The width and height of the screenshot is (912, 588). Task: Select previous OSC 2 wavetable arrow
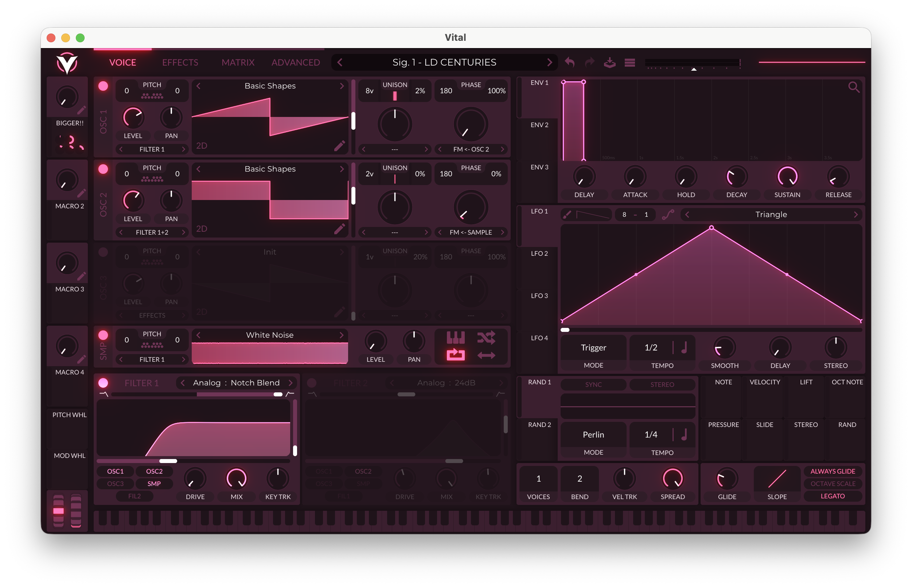click(198, 169)
